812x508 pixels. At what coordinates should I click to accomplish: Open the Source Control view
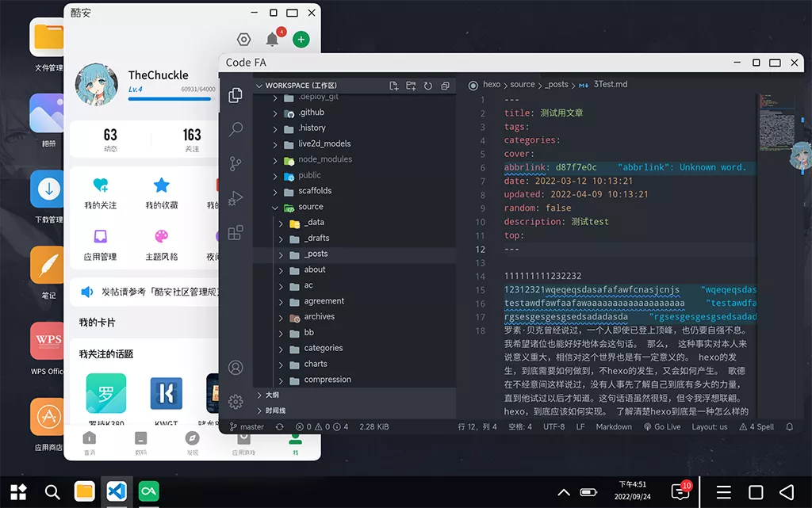click(x=236, y=163)
